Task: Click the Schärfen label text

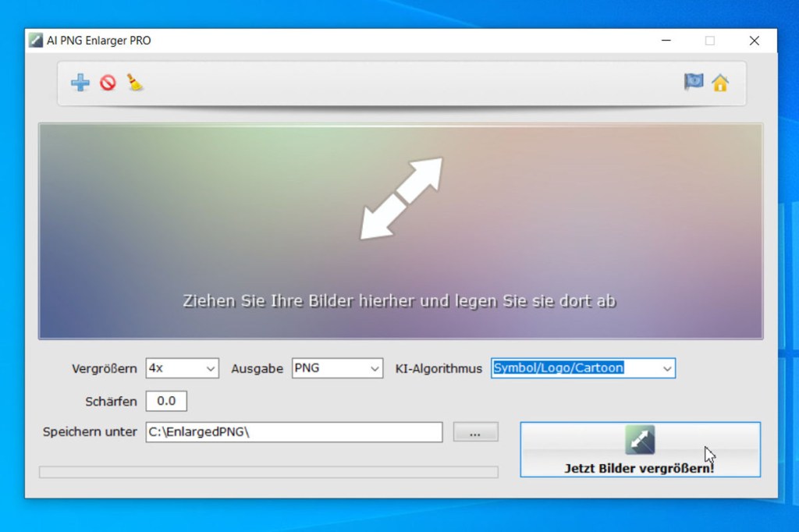Action: tap(111, 402)
